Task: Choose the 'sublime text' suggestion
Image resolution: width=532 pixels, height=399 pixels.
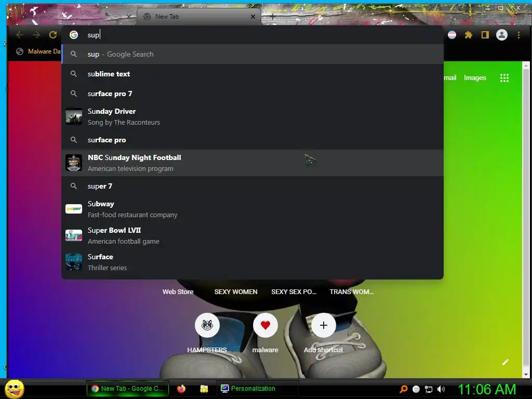Action: (252, 74)
